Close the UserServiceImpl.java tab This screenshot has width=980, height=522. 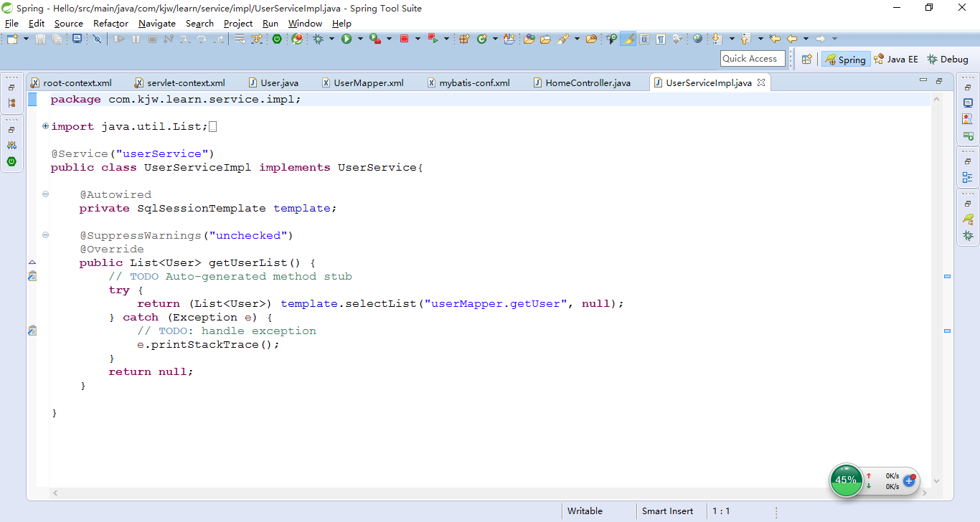coord(761,82)
